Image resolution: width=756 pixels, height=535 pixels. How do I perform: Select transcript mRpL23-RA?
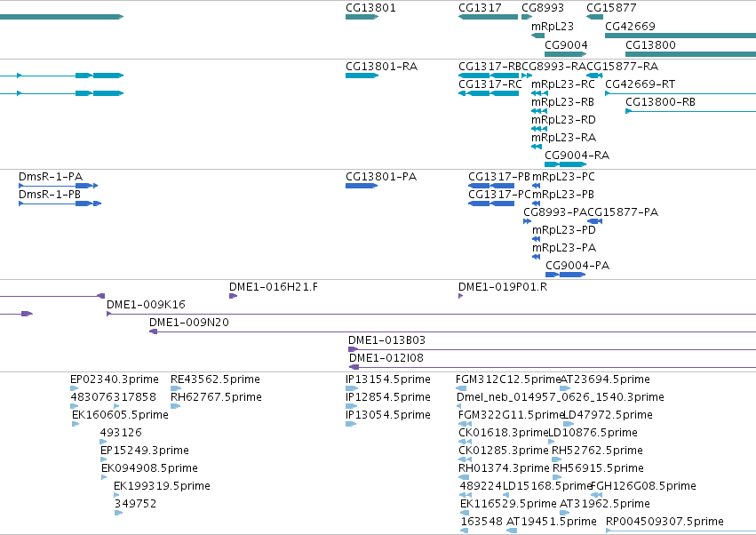coord(537,147)
